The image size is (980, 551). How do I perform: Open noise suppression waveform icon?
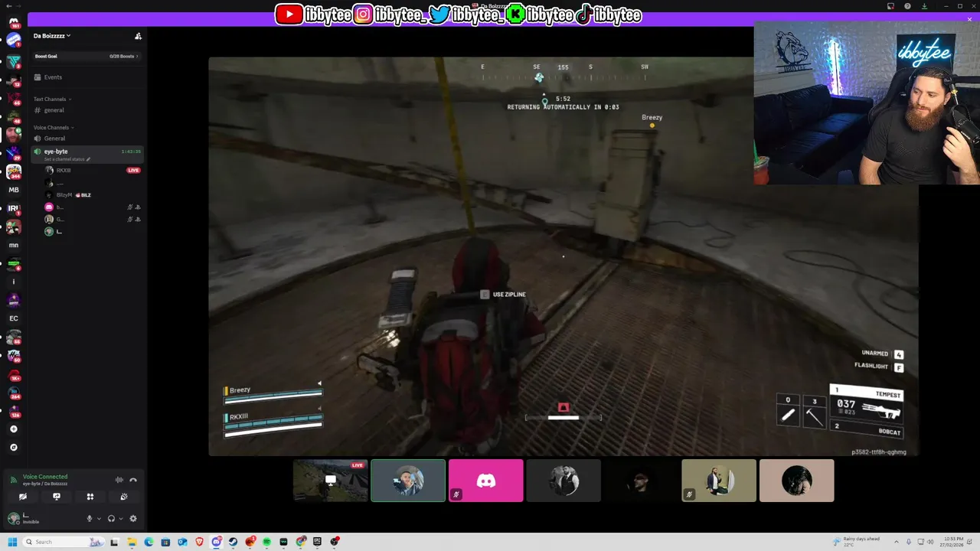point(119,480)
